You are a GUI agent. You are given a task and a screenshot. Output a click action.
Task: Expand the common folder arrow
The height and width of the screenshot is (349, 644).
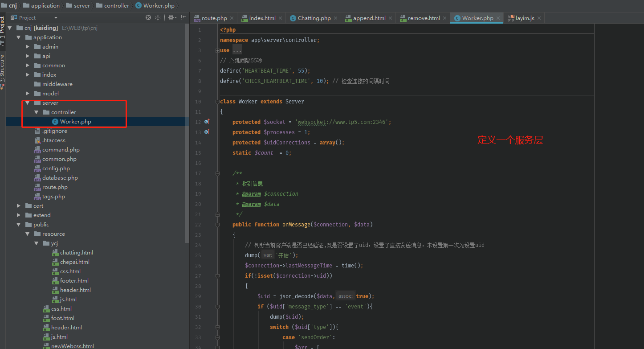28,66
